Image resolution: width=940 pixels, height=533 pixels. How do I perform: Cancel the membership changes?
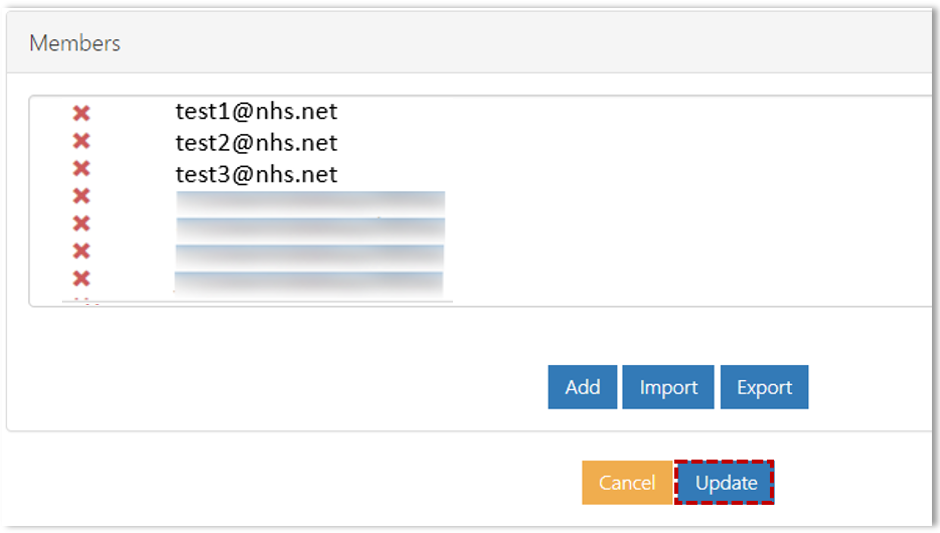(627, 483)
